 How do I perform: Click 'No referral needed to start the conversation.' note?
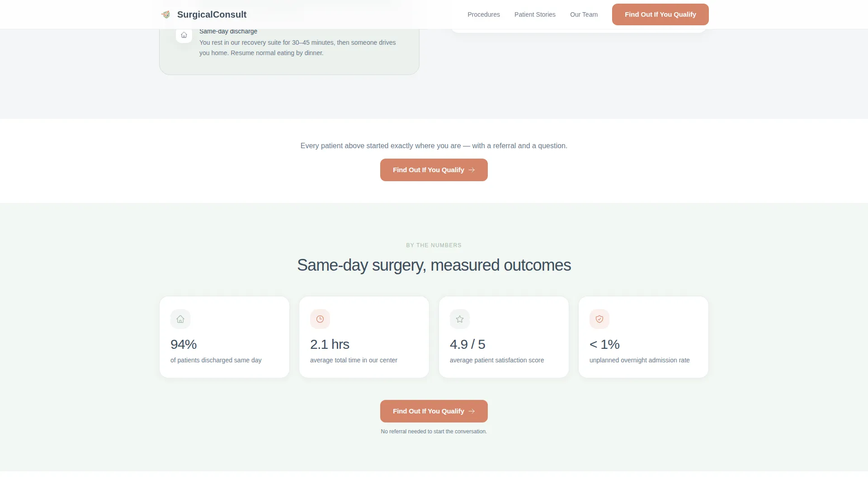(434, 432)
